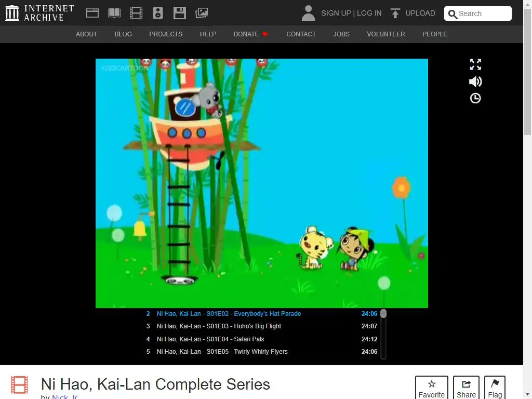Select S01E02 Everybody's Hat Parade episode

click(262, 313)
